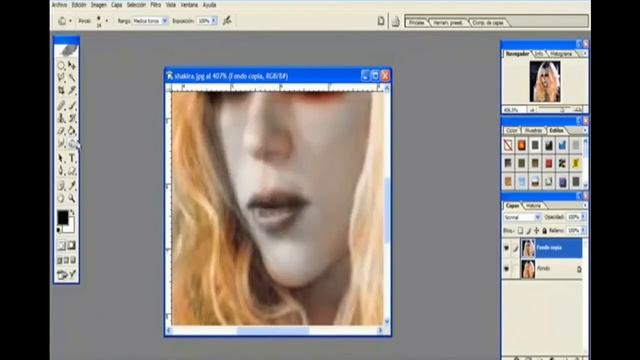This screenshot has height=360, width=640.
Task: Select the Notes tool
Action: [x=61, y=186]
